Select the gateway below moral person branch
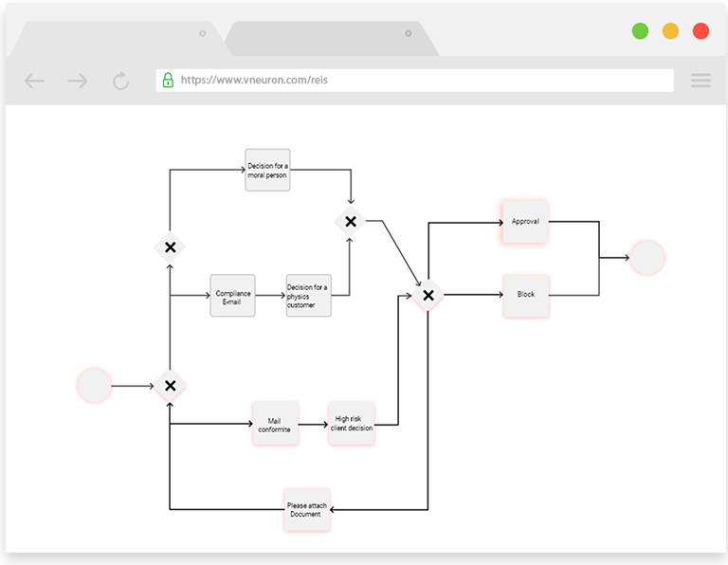 [170, 247]
